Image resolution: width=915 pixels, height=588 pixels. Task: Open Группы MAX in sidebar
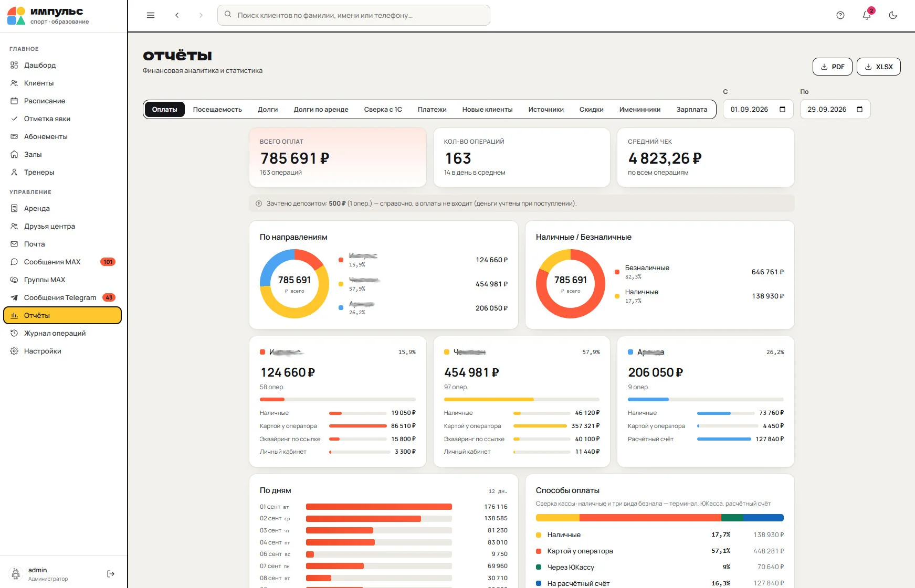tap(62, 280)
